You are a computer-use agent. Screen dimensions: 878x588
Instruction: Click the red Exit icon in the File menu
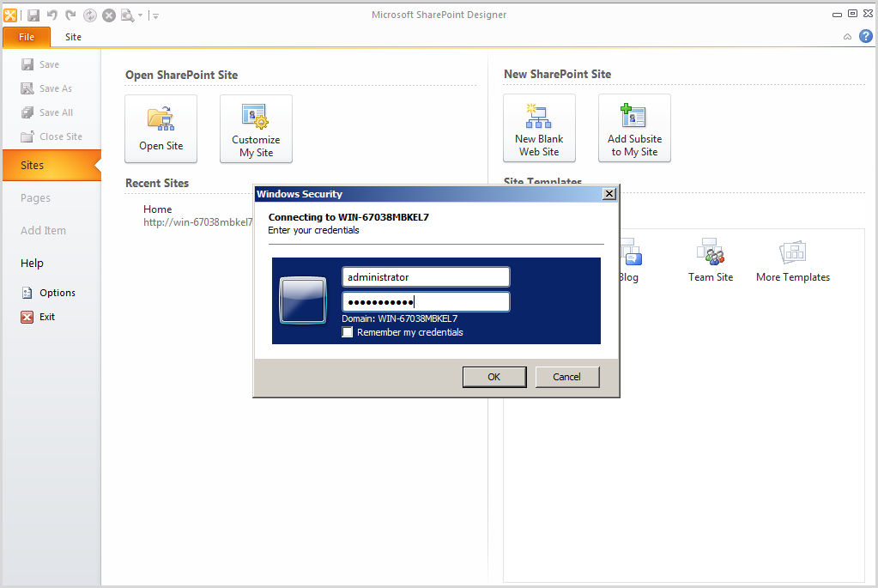[x=27, y=317]
